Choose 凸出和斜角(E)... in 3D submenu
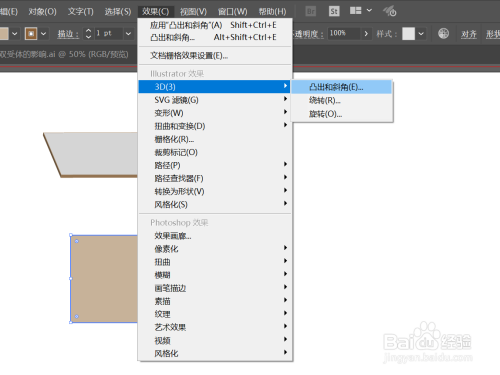This screenshot has width=500, height=375. tap(342, 87)
